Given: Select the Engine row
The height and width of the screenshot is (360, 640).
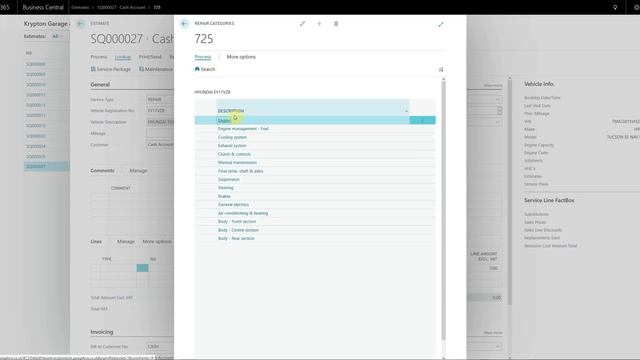Looking at the screenshot, I should 315,120.
